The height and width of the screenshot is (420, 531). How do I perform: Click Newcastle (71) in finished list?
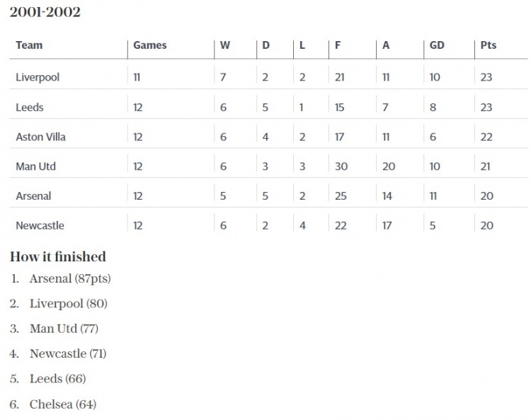(x=68, y=353)
